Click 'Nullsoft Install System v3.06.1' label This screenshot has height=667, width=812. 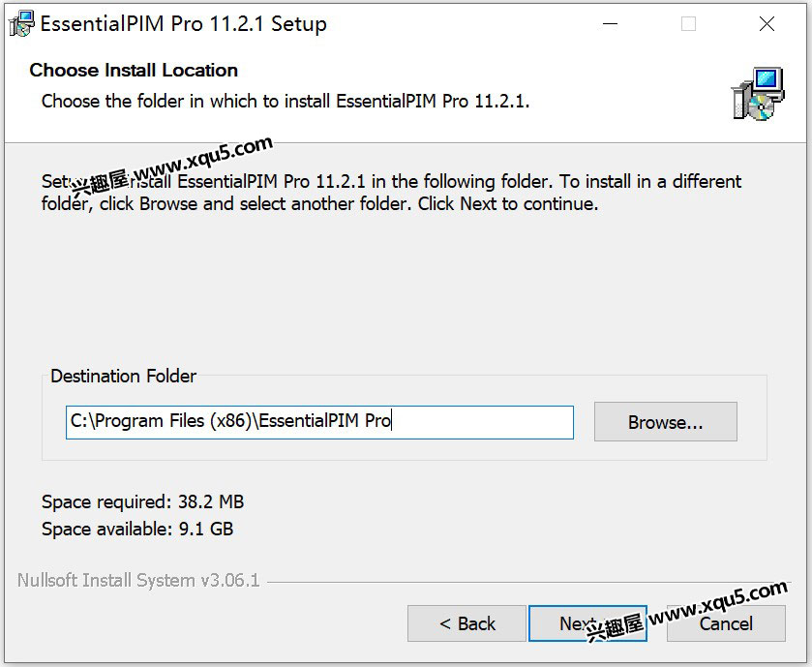pyautogui.click(x=138, y=581)
